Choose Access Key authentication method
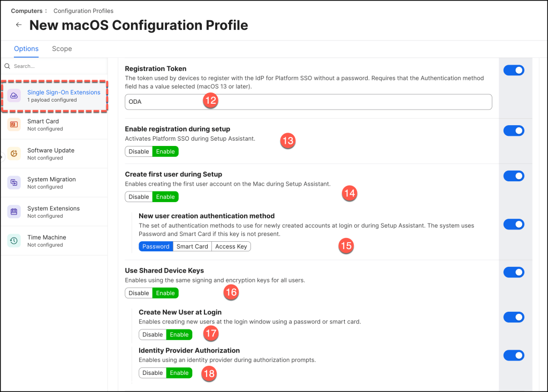Image resolution: width=548 pixels, height=392 pixels. coord(231,247)
